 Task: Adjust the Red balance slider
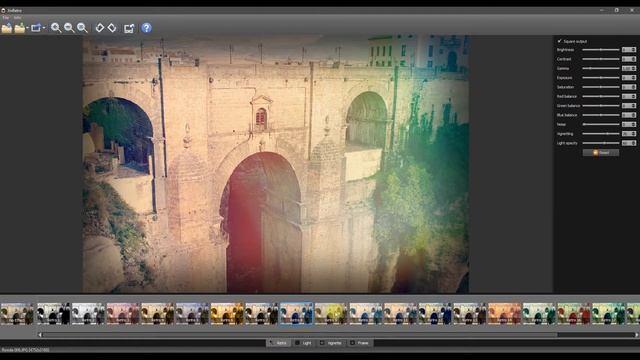tap(601, 96)
